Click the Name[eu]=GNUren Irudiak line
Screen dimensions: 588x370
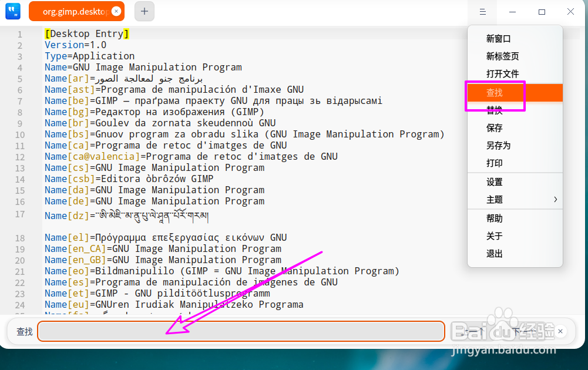tap(174, 305)
